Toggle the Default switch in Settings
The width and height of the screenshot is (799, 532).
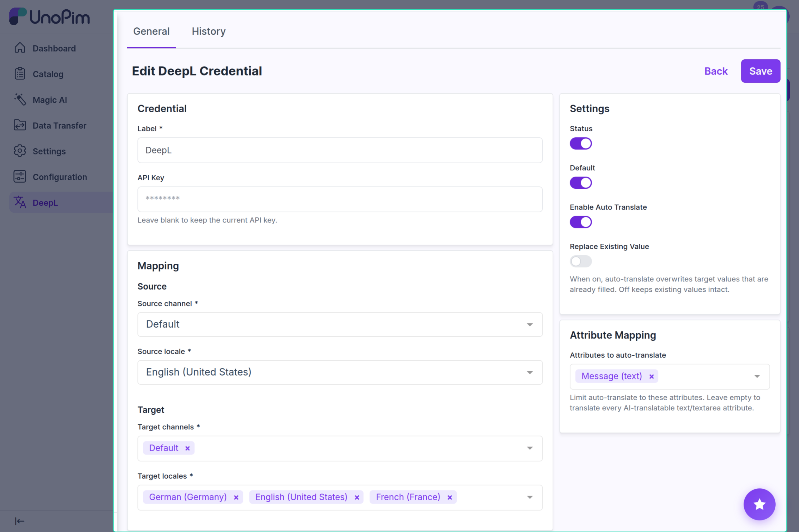pos(581,183)
